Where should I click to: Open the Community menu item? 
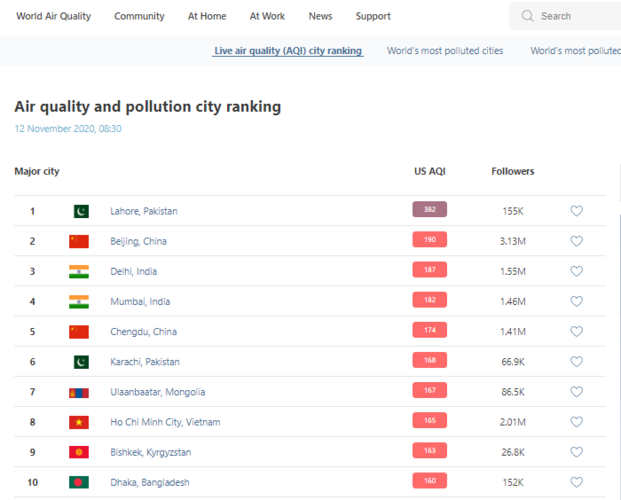[139, 16]
